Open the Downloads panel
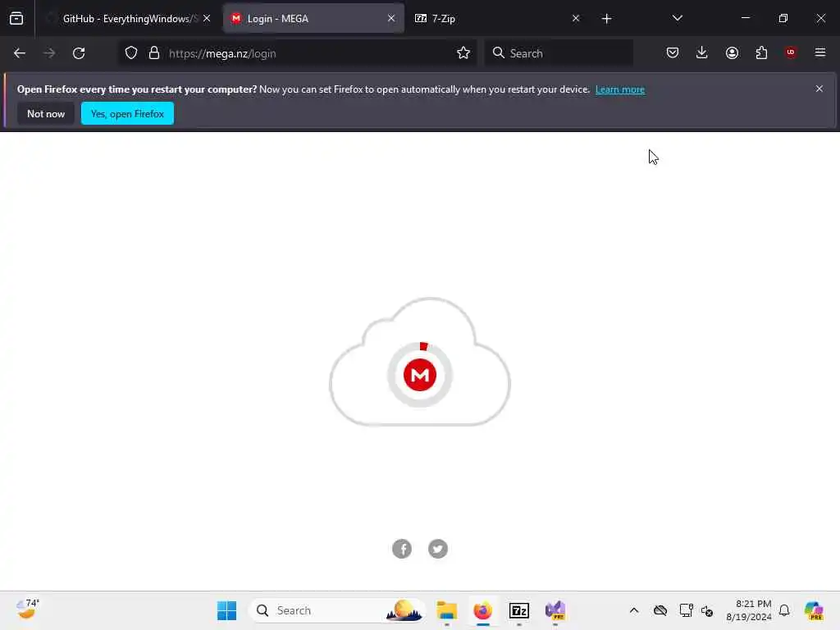The height and width of the screenshot is (630, 840). [x=702, y=52]
